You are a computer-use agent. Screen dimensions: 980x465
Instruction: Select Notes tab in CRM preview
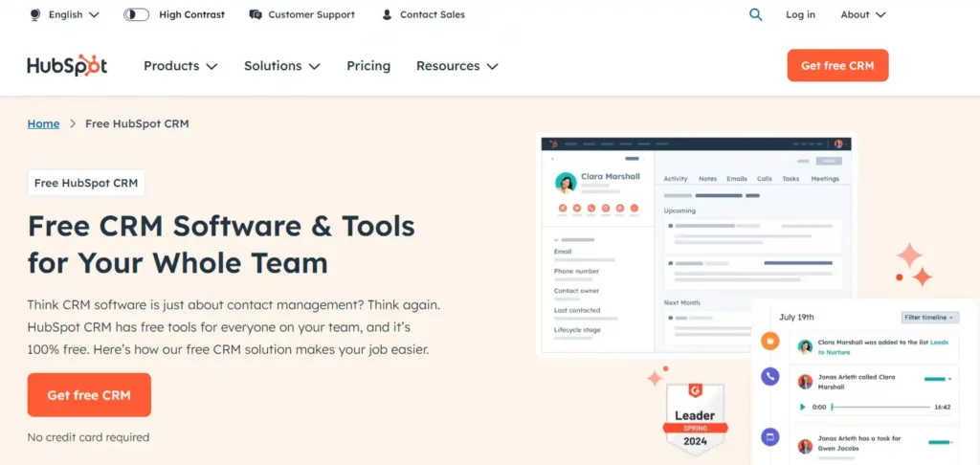click(707, 179)
